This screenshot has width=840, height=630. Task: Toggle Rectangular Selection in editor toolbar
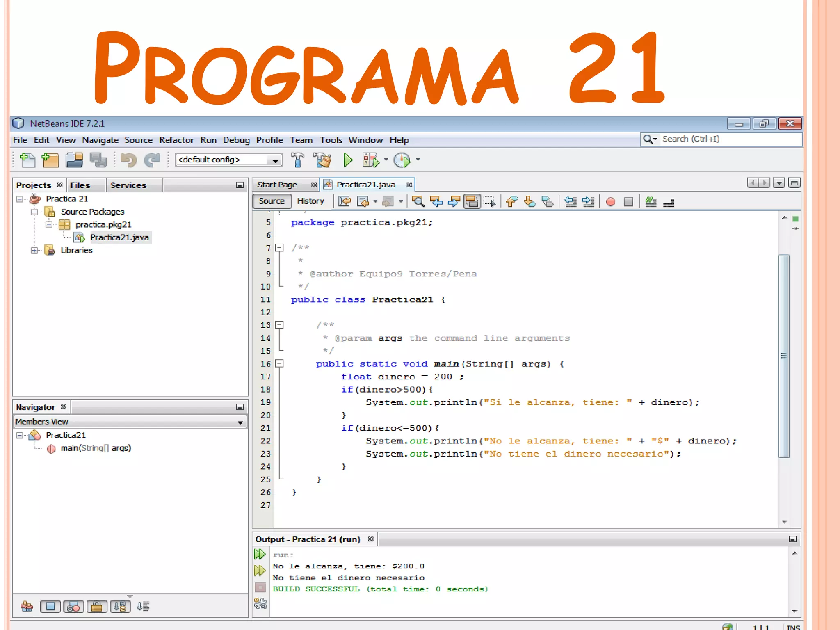pyautogui.click(x=490, y=201)
